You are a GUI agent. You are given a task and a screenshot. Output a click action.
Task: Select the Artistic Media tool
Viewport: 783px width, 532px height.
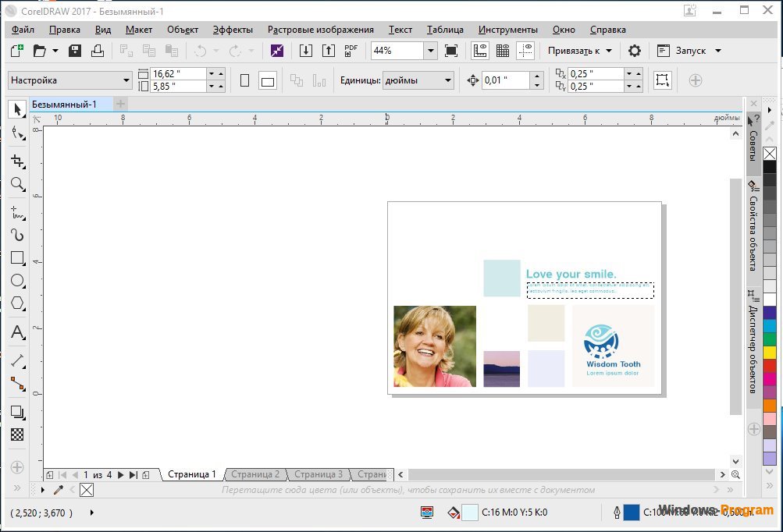(17, 235)
